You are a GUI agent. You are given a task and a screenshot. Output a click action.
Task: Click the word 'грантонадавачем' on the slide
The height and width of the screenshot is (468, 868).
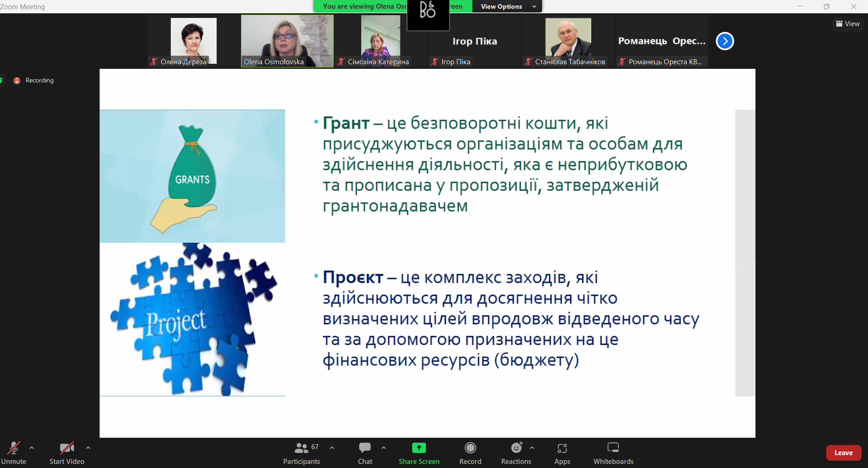pos(395,206)
